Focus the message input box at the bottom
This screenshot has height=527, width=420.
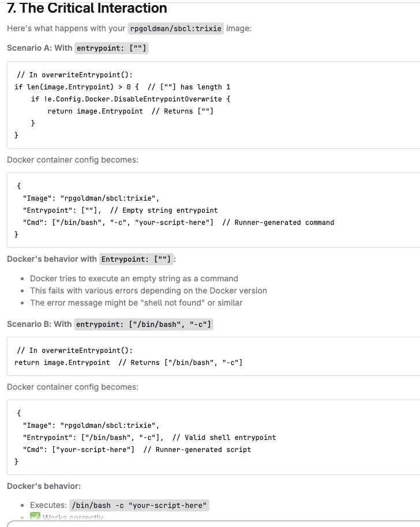213,524
